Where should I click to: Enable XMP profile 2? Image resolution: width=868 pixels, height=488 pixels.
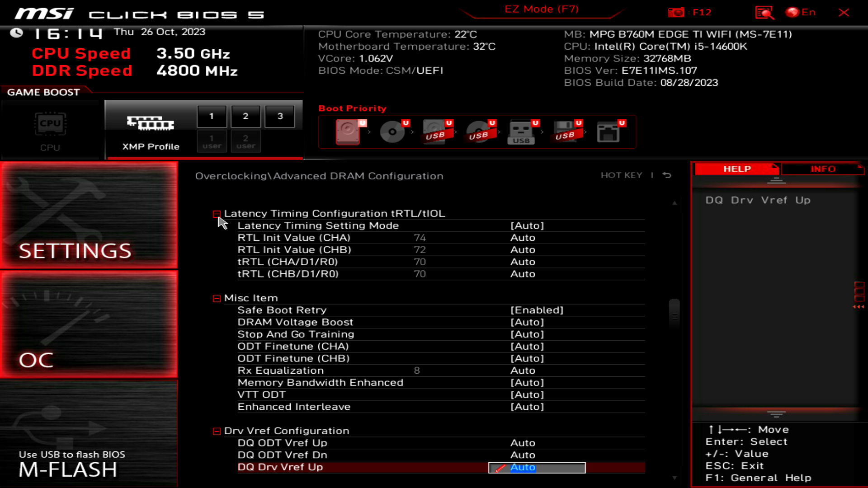(245, 116)
